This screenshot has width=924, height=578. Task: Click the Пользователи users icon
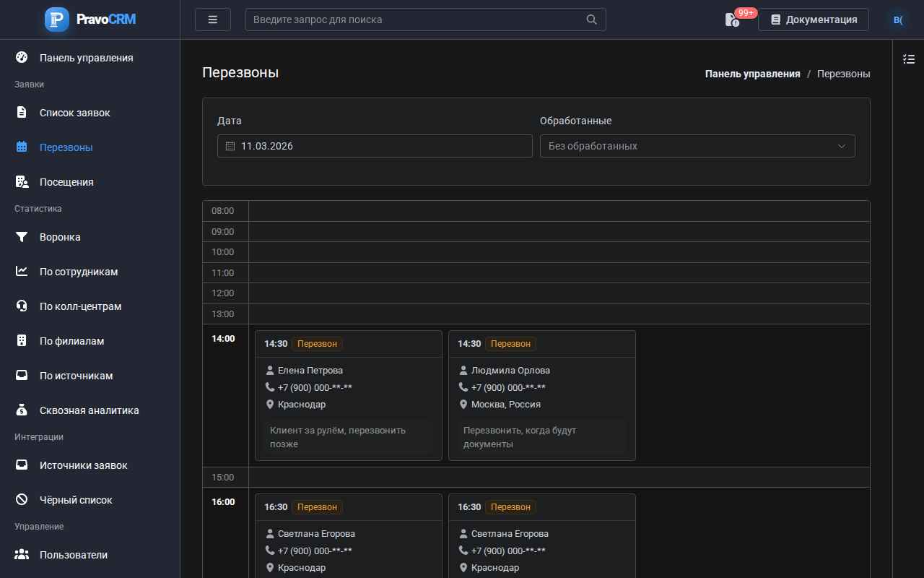coord(22,555)
